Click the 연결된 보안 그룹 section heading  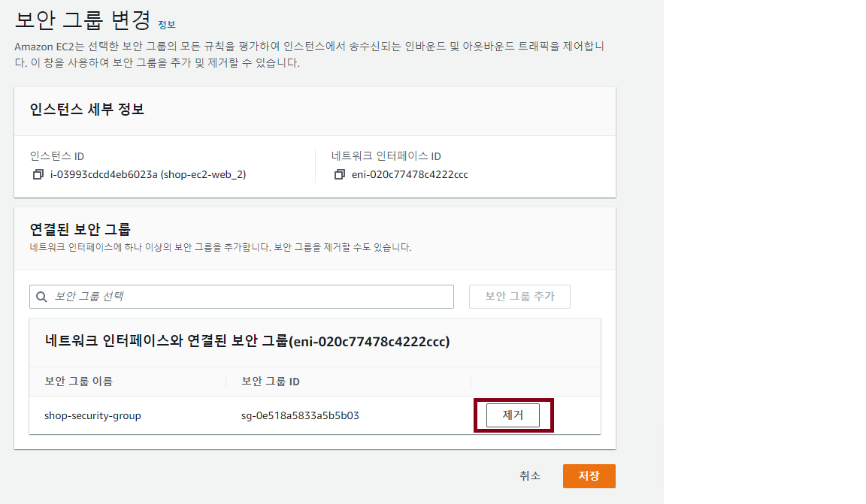pos(80,229)
